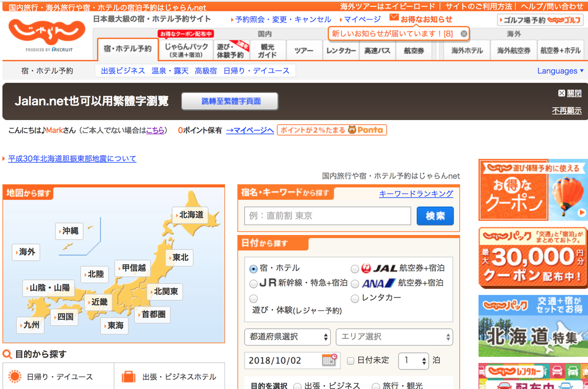Viewport: 588px width, 389px height.
Task: Click the blue 検索 search button
Action: [x=435, y=215]
